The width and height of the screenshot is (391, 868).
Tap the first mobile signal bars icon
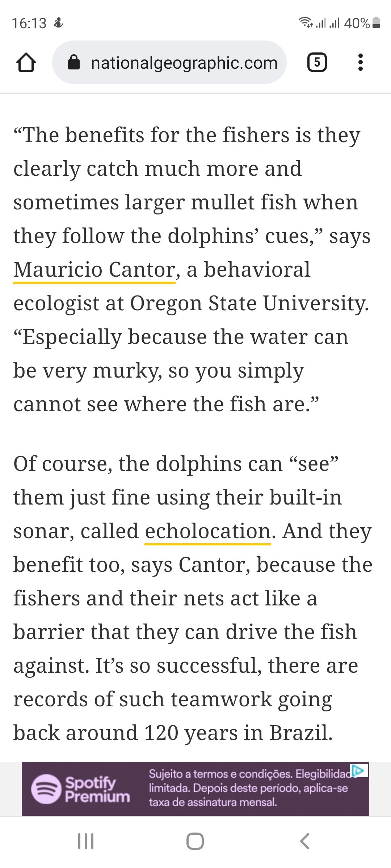tap(321, 24)
